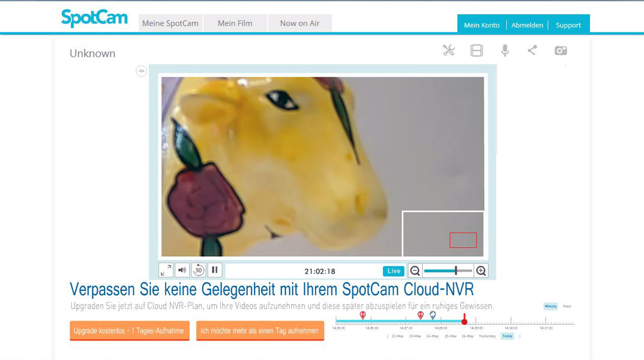Click the next dates arrow after Today
This screenshot has height=360, width=644.
[x=520, y=336]
